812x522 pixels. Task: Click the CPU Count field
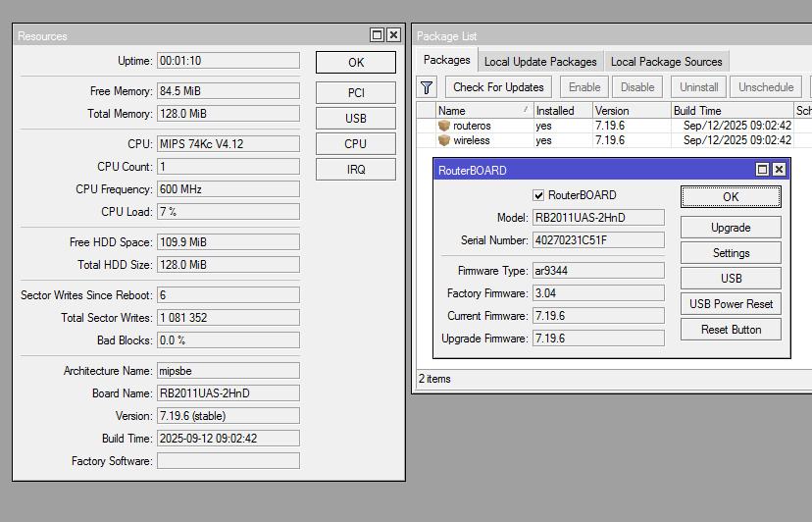click(228, 167)
